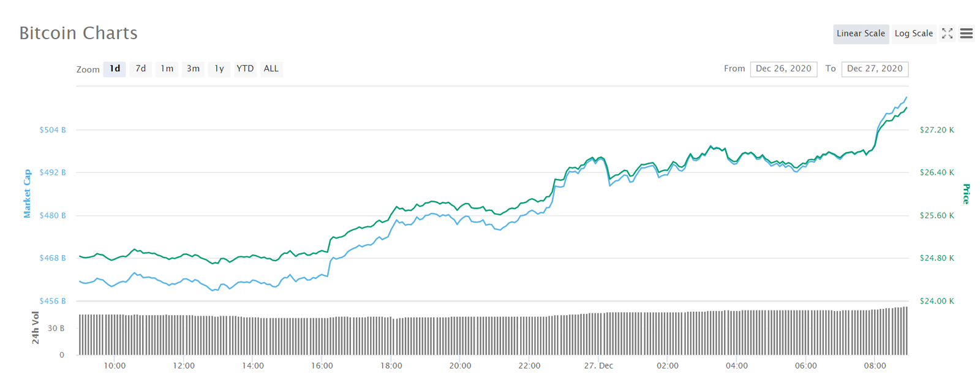Click the 30 B volume axis label
The image size is (980, 382).
[x=56, y=328]
